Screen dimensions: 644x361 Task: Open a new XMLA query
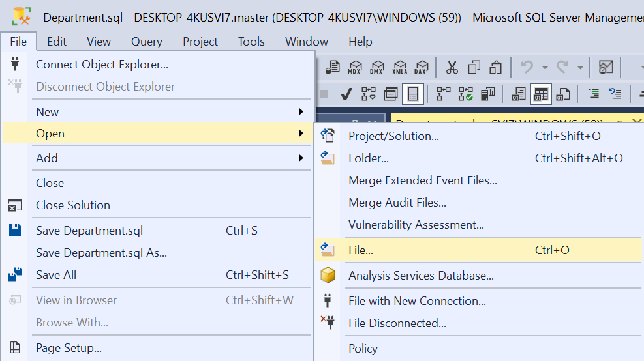[399, 67]
